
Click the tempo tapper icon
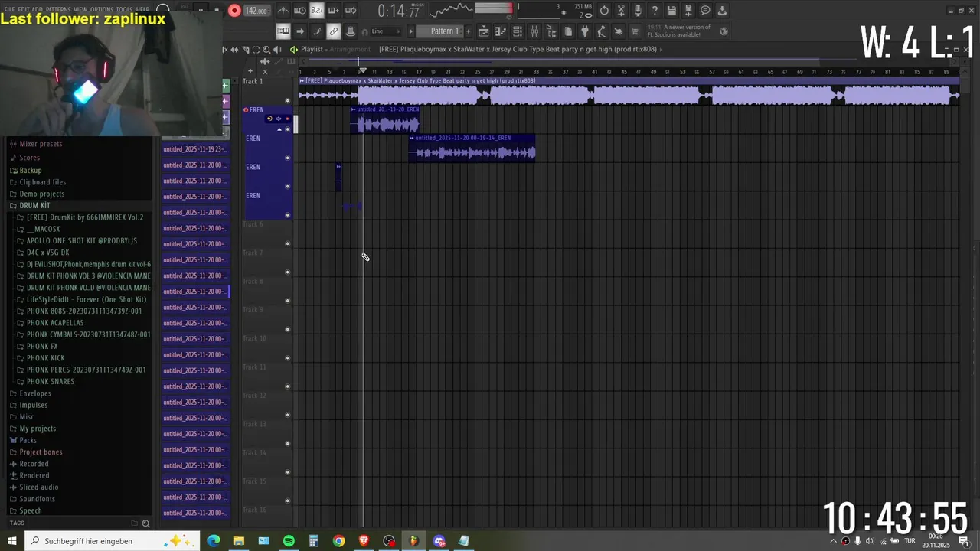point(602,31)
